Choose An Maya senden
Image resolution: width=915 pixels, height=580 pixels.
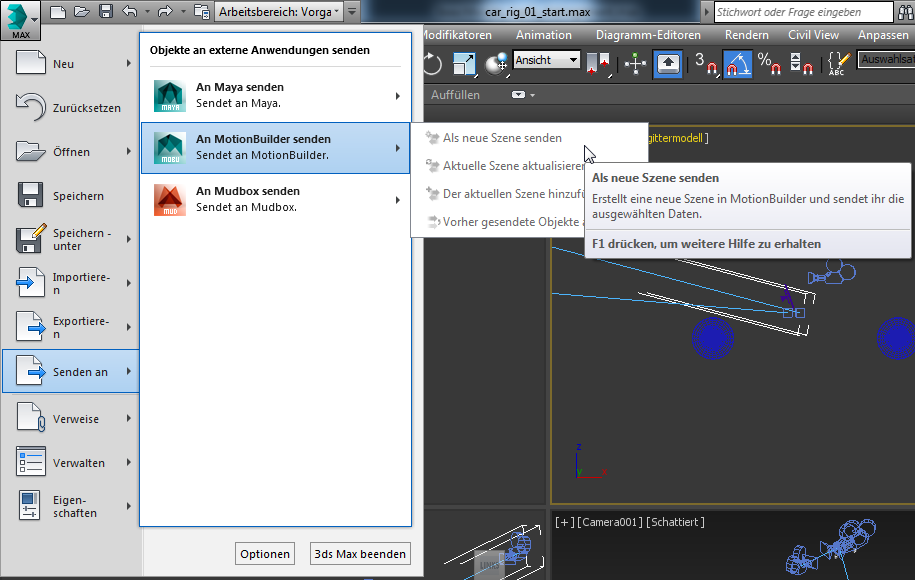pyautogui.click(x=275, y=96)
